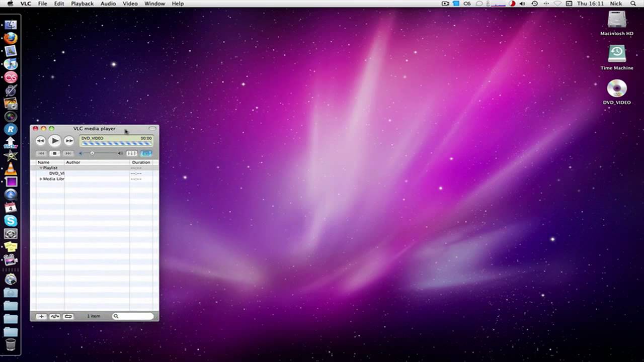Toggle shuffle mode in the playlist footer

pos(55,316)
